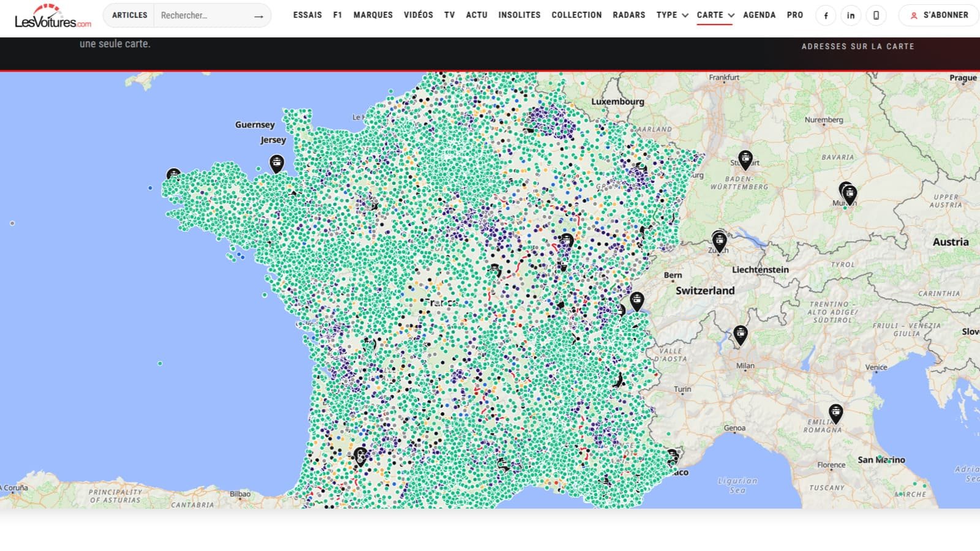Open the RADARS section

coord(629,15)
